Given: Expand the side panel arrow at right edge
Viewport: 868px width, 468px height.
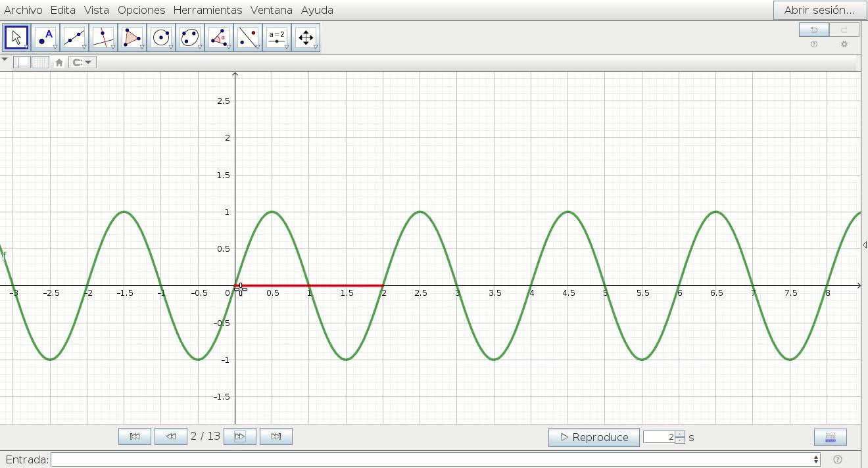Looking at the screenshot, I should coord(864,245).
